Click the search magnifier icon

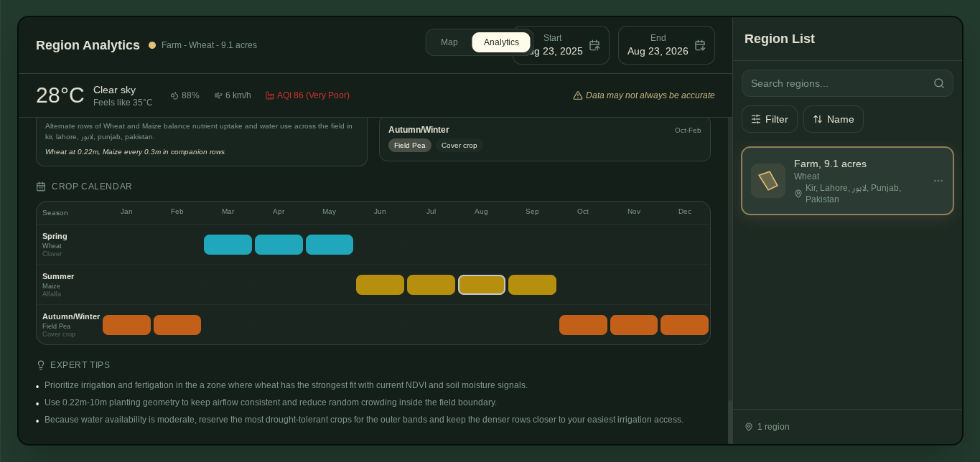pyautogui.click(x=939, y=83)
